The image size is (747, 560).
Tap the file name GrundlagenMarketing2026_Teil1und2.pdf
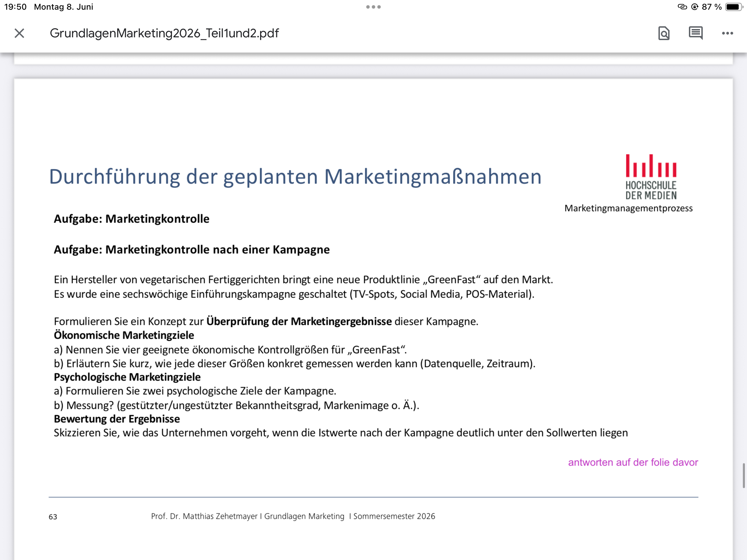[164, 33]
